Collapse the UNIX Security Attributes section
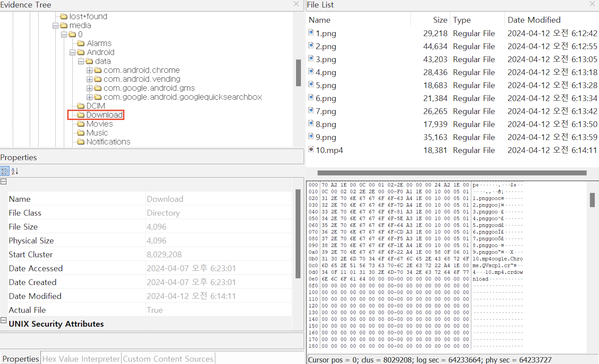599x364 pixels. [x=3, y=320]
